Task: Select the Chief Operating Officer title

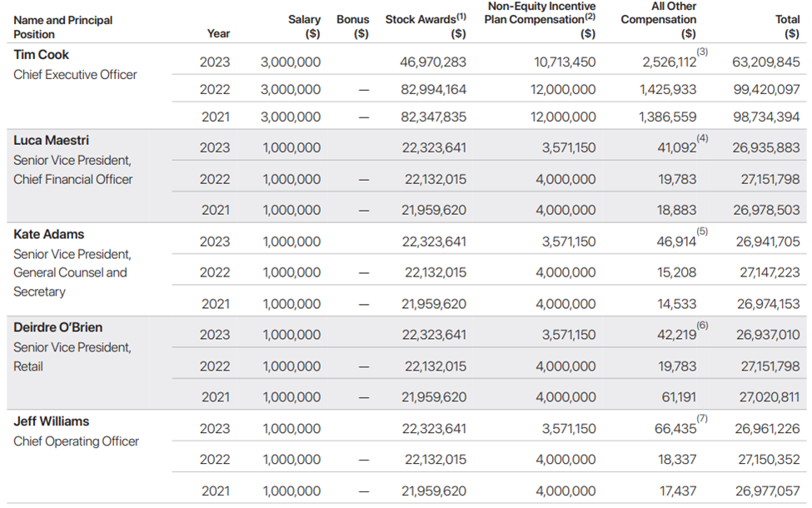Action: [76, 441]
